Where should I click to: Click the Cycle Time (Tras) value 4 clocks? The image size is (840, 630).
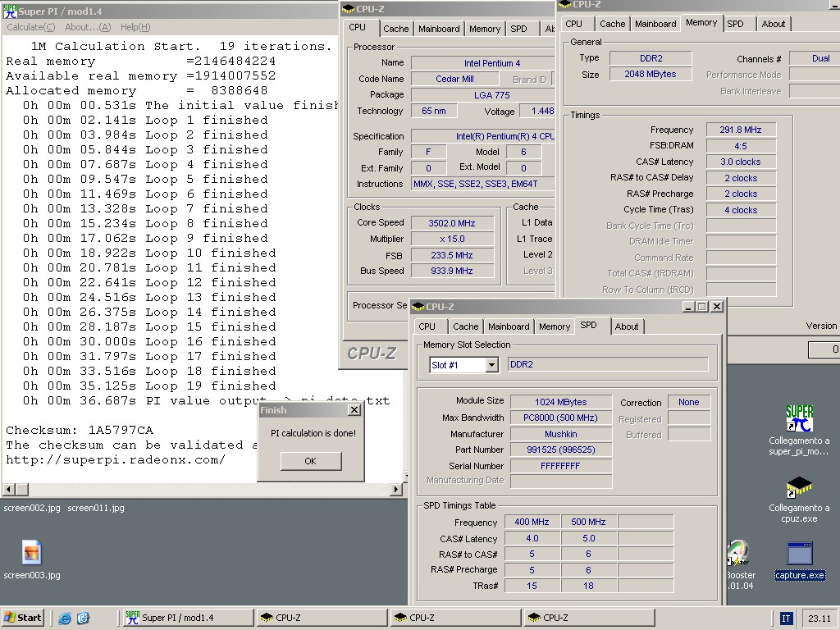pos(741,210)
